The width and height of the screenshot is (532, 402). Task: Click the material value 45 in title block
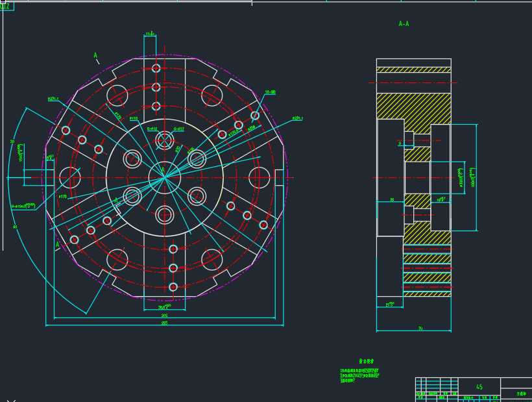479,386
